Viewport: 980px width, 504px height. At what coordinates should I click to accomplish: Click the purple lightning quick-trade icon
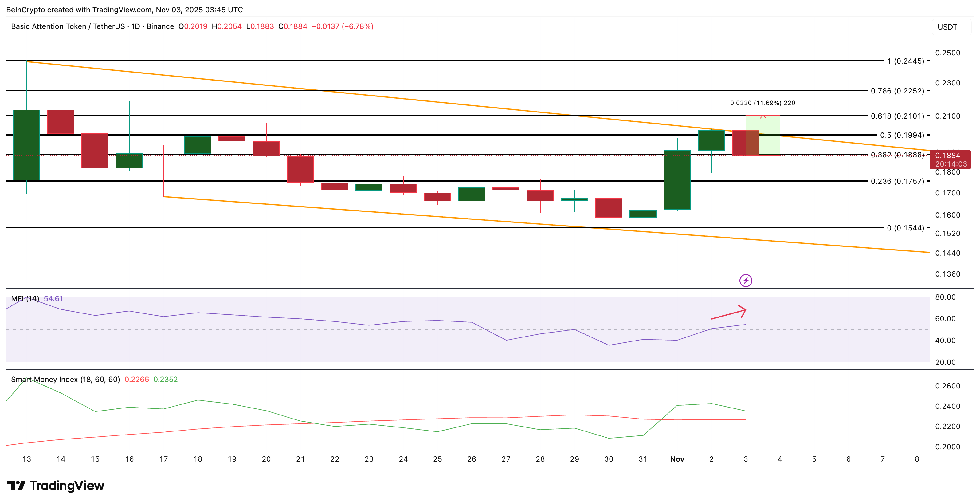(747, 281)
